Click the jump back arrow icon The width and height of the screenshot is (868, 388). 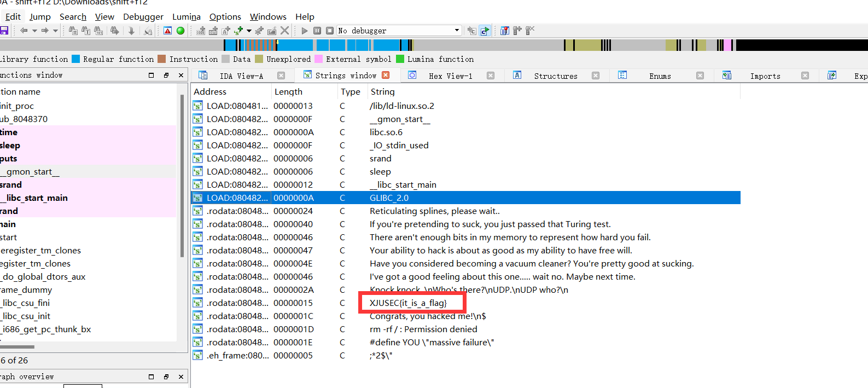coord(24,31)
